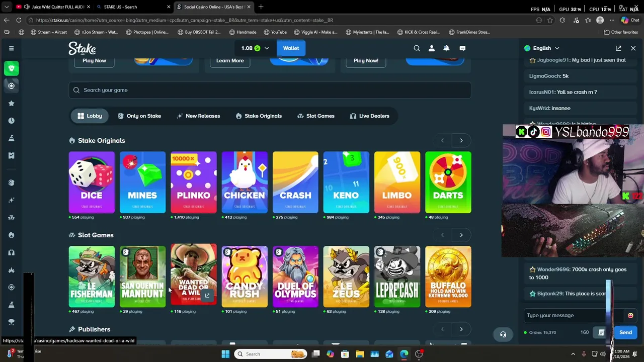Select the Slot Games tab

pyautogui.click(x=316, y=116)
